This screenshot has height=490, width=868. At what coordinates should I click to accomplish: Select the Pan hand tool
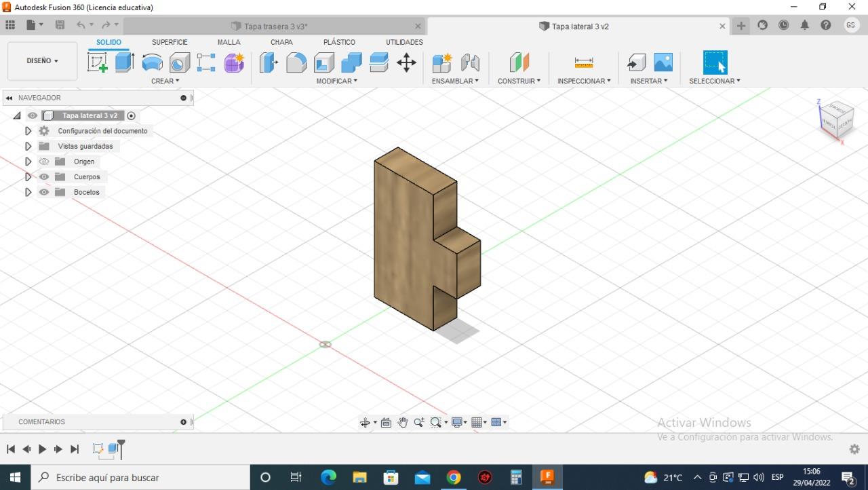coord(403,422)
